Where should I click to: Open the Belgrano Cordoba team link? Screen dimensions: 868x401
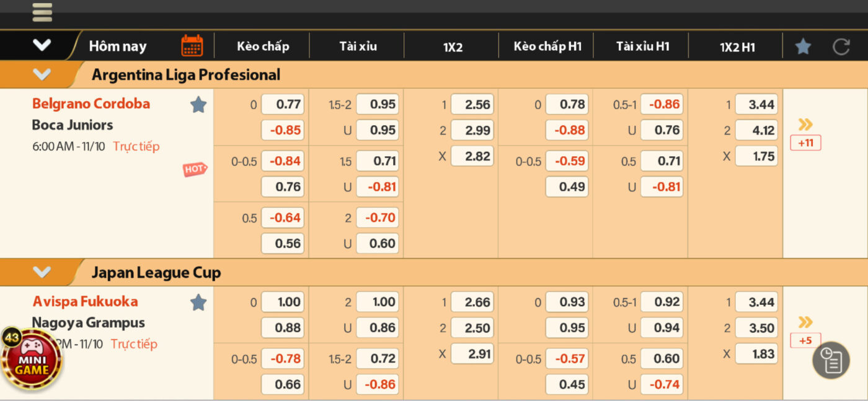pyautogui.click(x=91, y=104)
